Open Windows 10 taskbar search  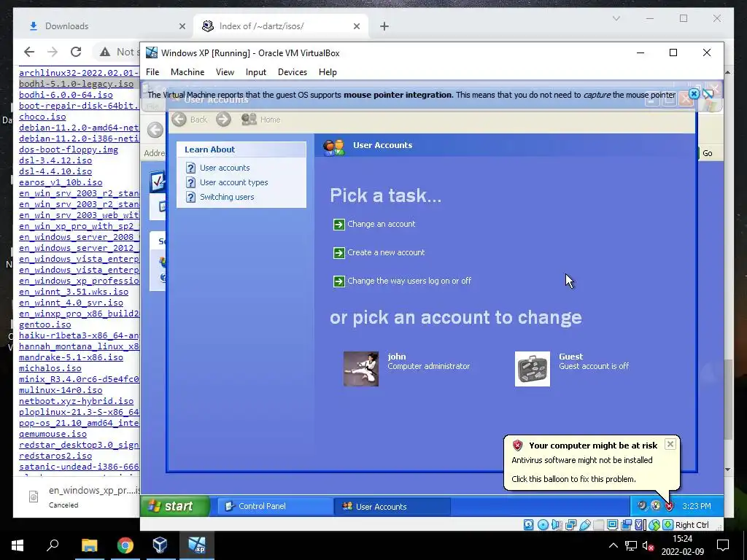pos(53,545)
